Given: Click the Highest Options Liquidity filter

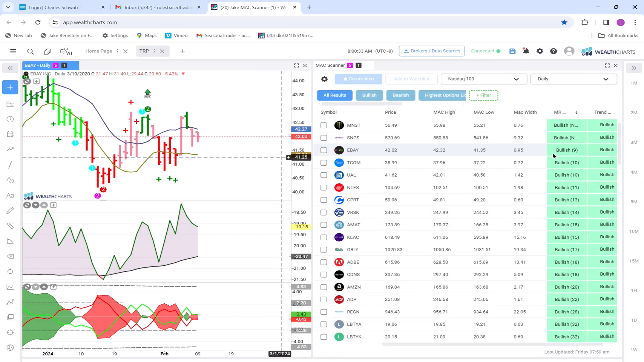Looking at the screenshot, I should click(x=442, y=95).
